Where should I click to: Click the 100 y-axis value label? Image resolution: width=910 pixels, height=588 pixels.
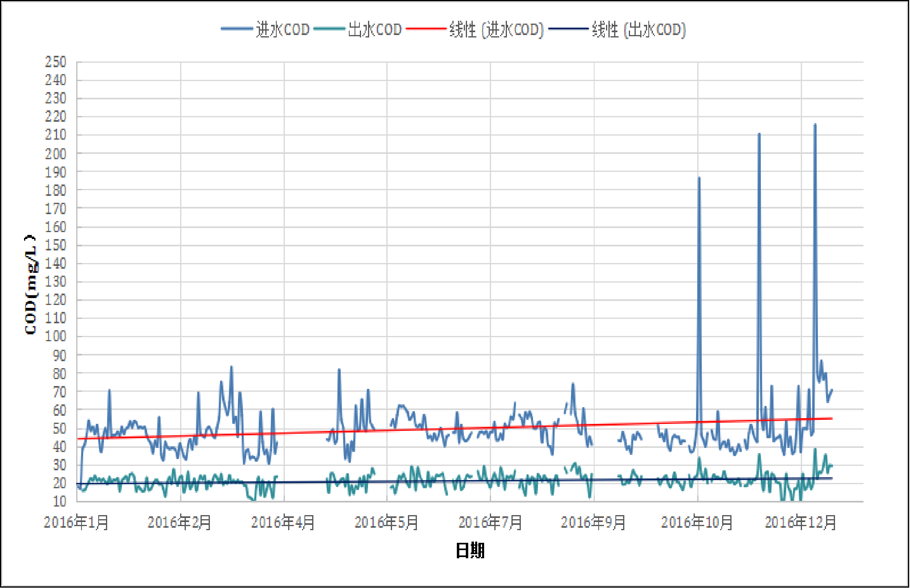55,336
